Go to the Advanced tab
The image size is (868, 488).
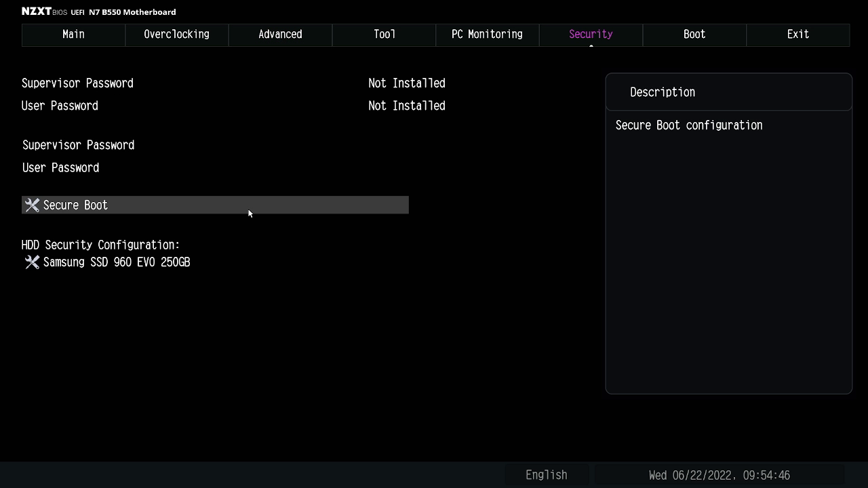click(280, 35)
